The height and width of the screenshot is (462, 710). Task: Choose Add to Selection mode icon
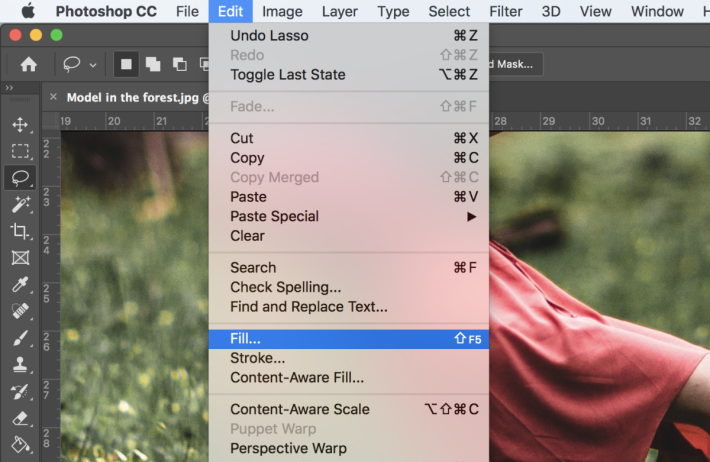(x=153, y=64)
